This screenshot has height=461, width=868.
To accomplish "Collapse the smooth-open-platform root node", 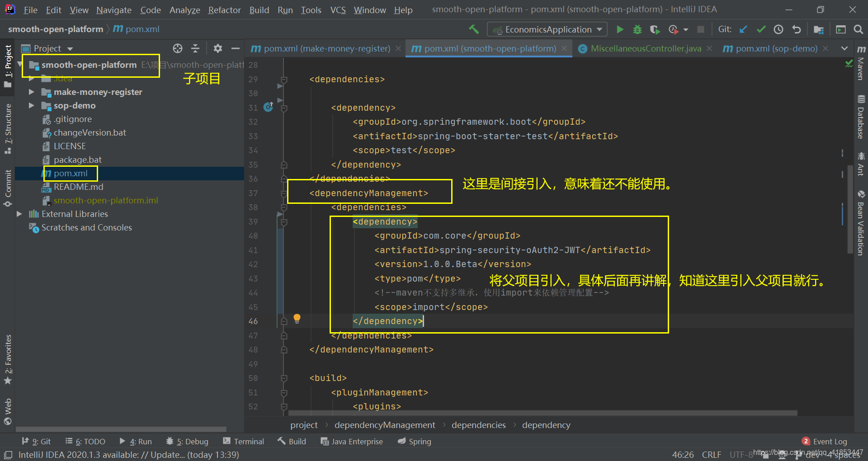I will (x=20, y=65).
